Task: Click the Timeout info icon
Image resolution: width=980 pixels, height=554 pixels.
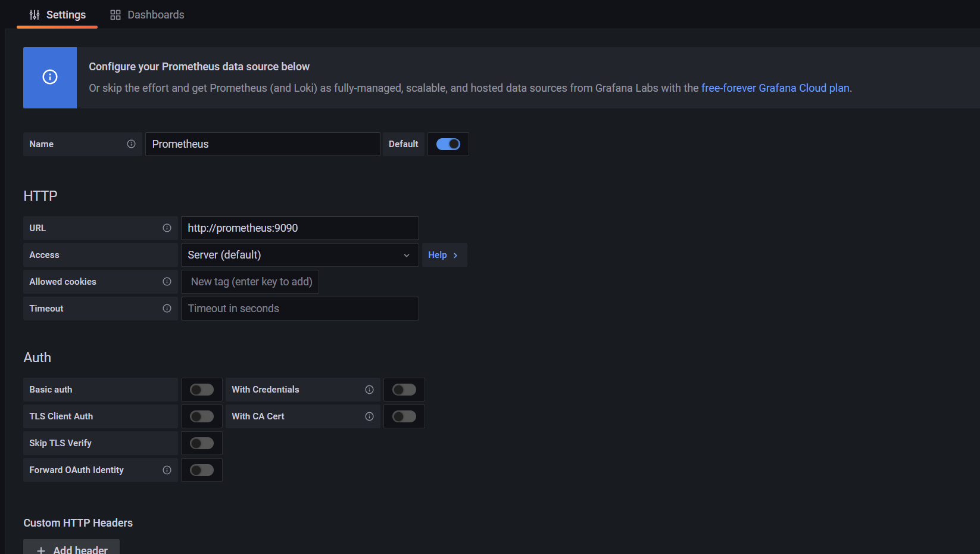Action: [167, 309]
